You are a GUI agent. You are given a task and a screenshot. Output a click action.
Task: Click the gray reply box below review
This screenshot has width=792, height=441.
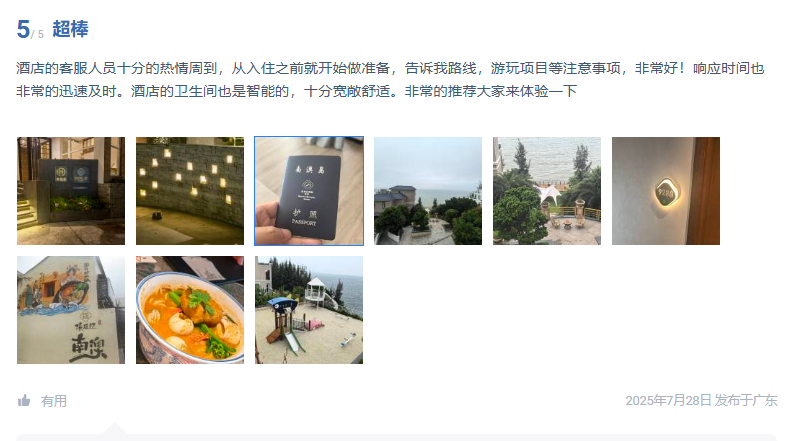coord(397,437)
